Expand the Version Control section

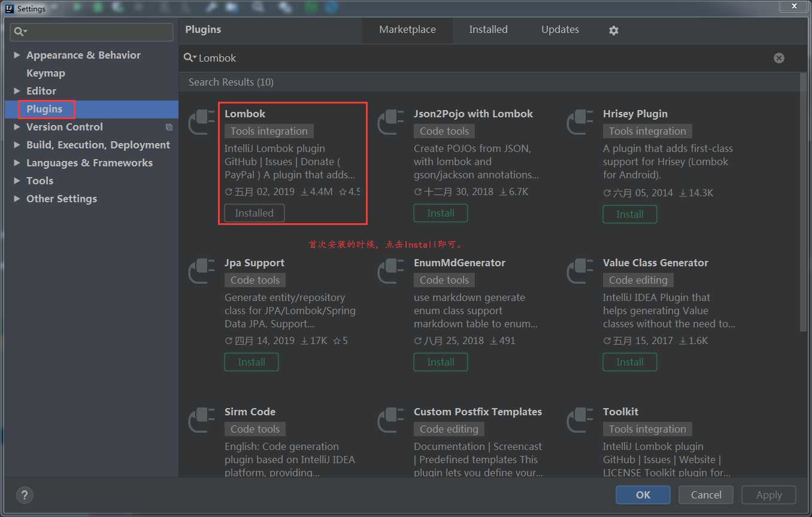click(x=17, y=127)
